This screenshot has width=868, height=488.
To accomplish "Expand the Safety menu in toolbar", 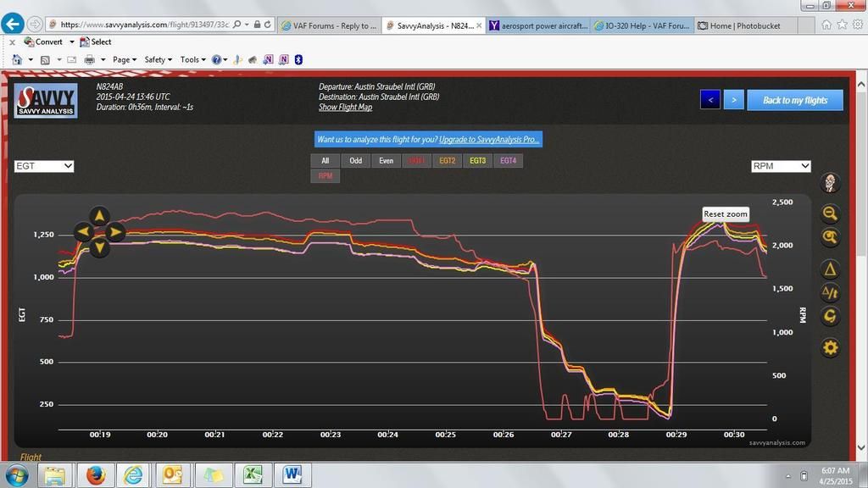I will 158,59.
